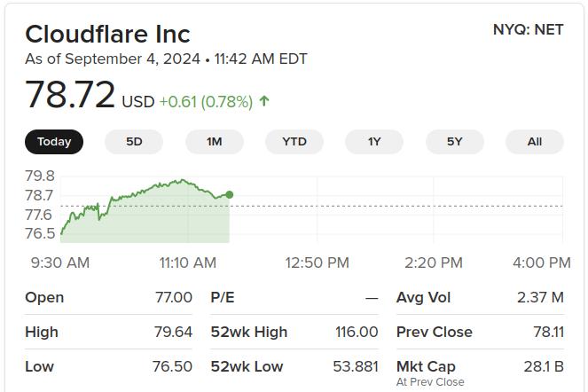Click the green up arrow icon
This screenshot has width=588, height=392.
(264, 101)
